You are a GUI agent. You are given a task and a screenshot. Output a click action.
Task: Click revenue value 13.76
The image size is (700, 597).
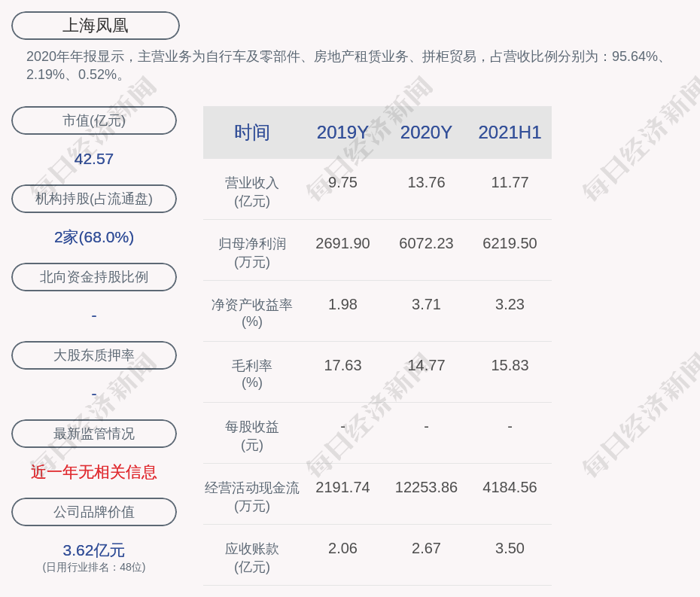coord(426,182)
